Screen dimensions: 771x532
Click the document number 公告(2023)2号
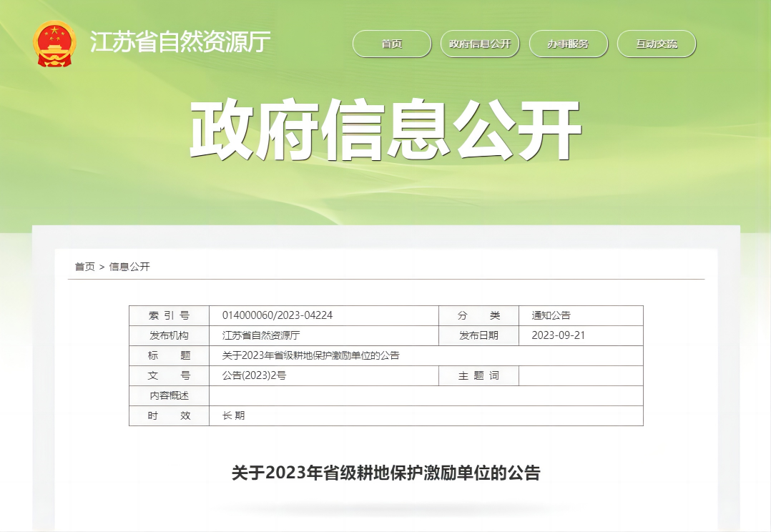[x=254, y=375]
